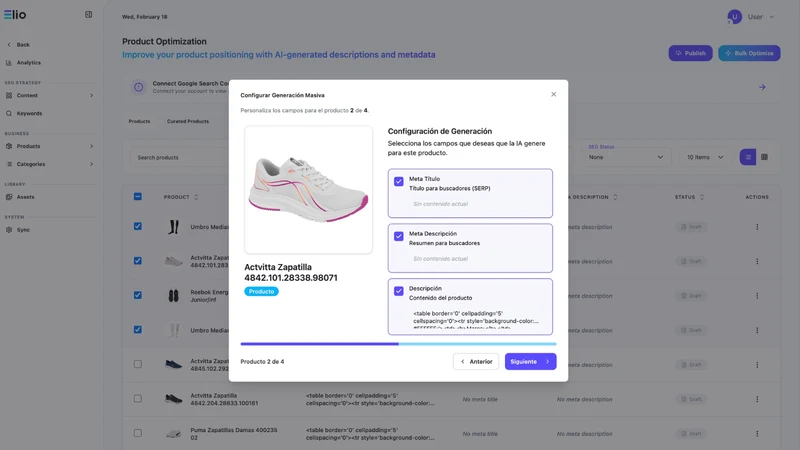Image resolution: width=800 pixels, height=450 pixels.
Task: Open Analytics in the sidebar
Action: pyautogui.click(x=29, y=63)
